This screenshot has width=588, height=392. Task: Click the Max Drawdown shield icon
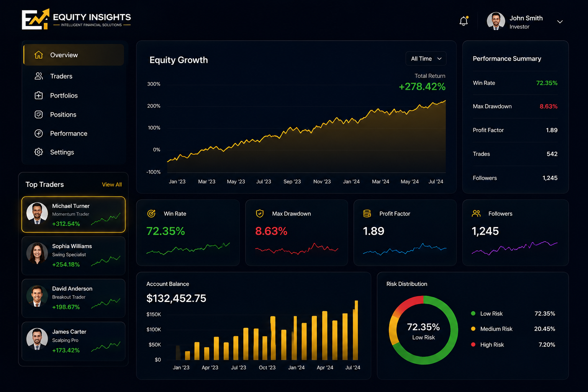(x=260, y=214)
